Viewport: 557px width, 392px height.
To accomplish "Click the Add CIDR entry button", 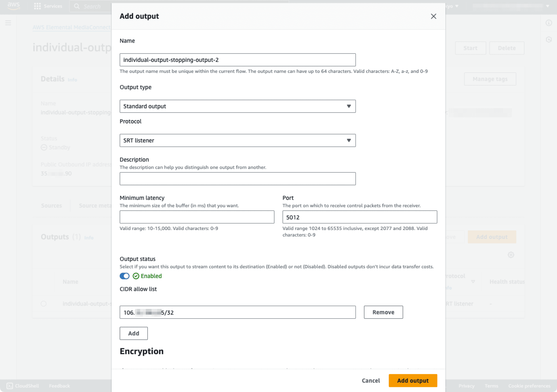I will (134, 333).
